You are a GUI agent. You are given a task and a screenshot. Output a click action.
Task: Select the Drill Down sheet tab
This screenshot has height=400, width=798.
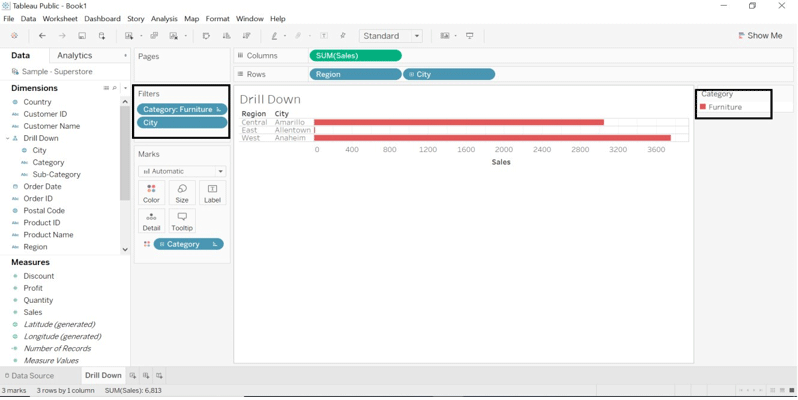(x=103, y=376)
